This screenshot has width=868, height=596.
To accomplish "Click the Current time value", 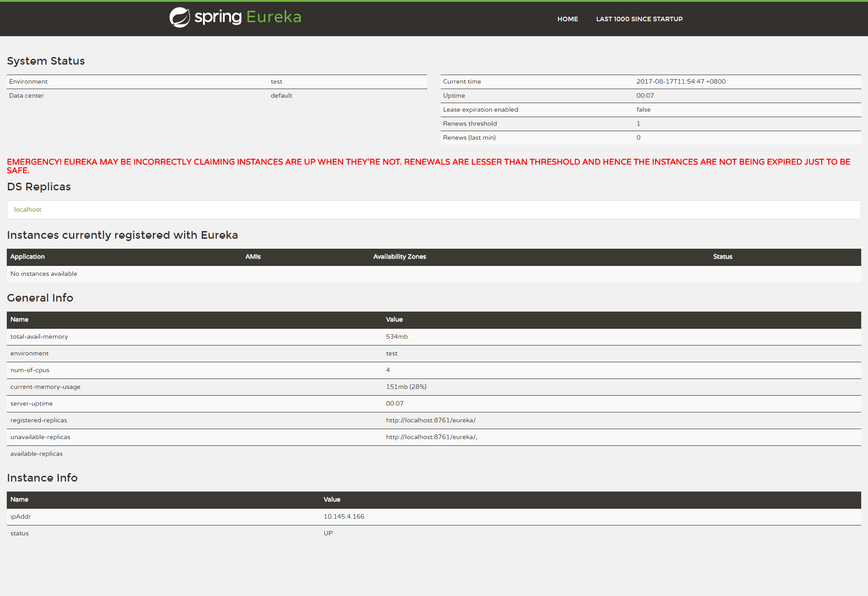I will tap(680, 81).
